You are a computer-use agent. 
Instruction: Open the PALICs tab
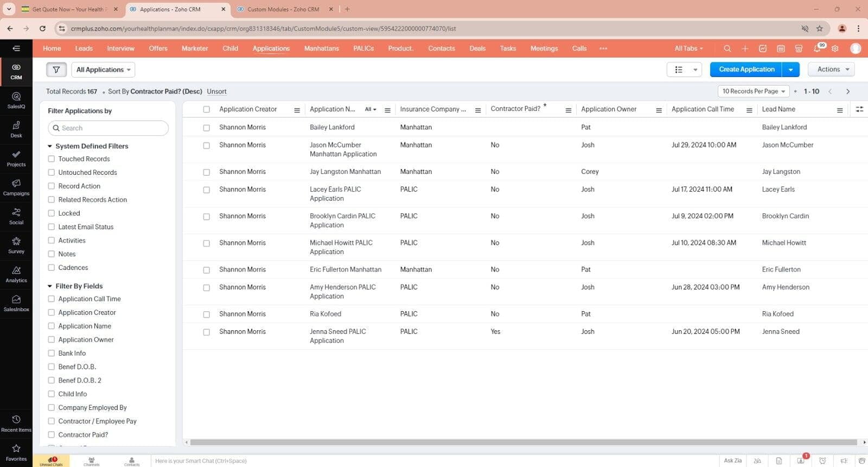click(x=363, y=48)
